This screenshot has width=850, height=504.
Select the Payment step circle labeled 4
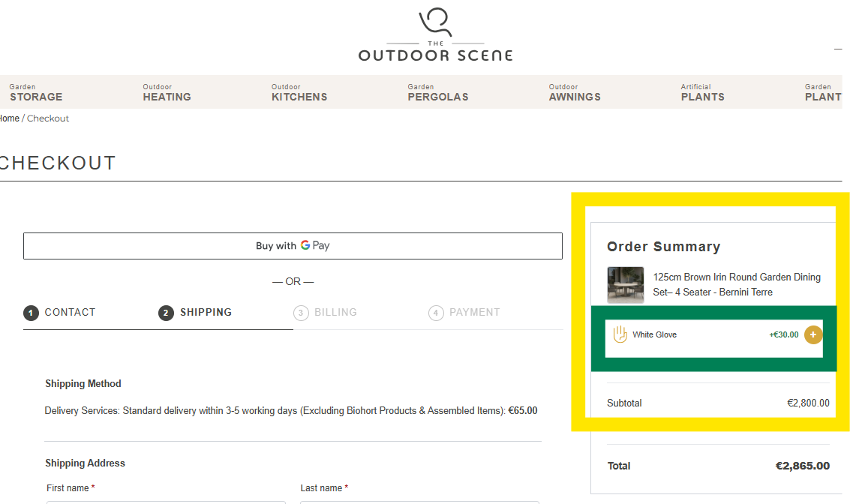pos(436,313)
